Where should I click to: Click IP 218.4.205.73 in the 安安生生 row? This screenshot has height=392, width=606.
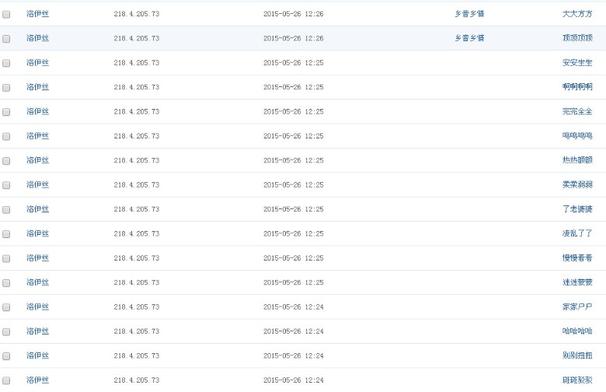(x=136, y=63)
